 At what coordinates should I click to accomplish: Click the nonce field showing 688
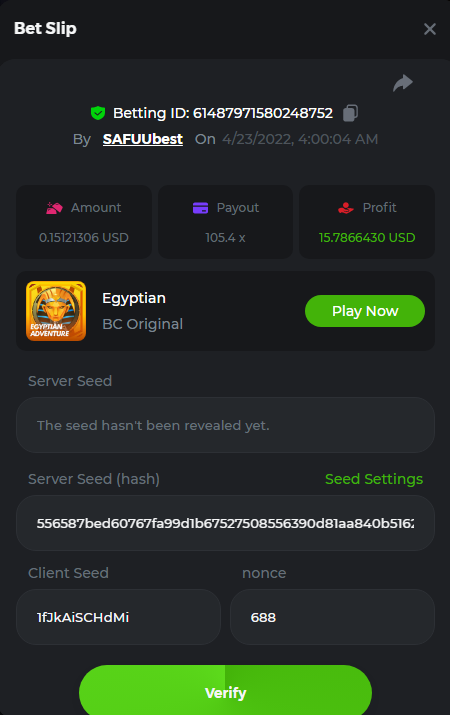(x=332, y=617)
